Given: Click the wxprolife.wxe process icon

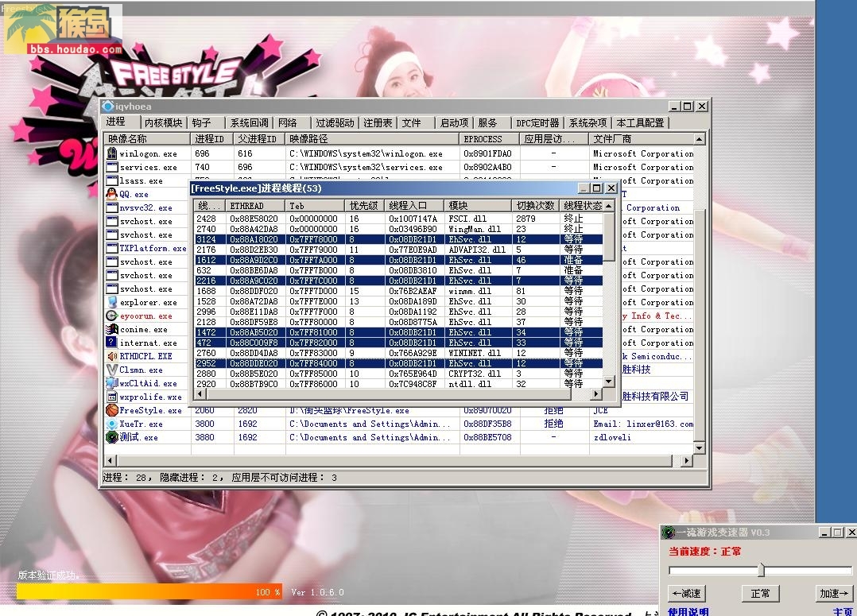Looking at the screenshot, I should (x=111, y=397).
